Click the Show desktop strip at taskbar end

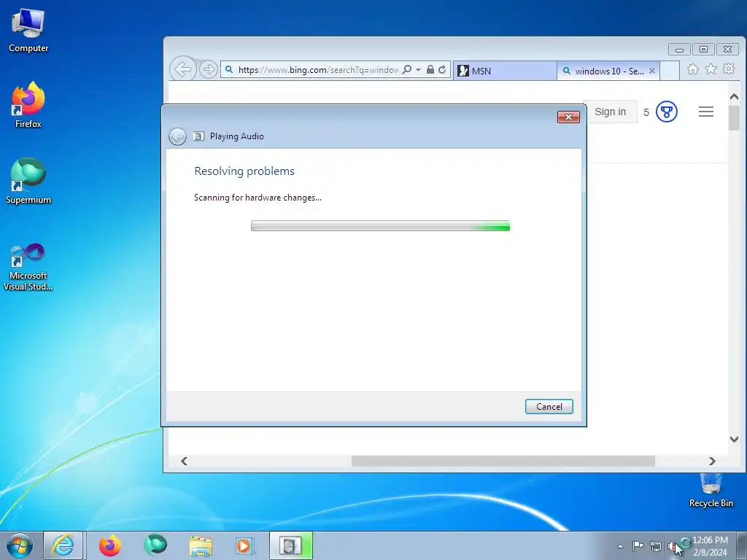pos(742,545)
